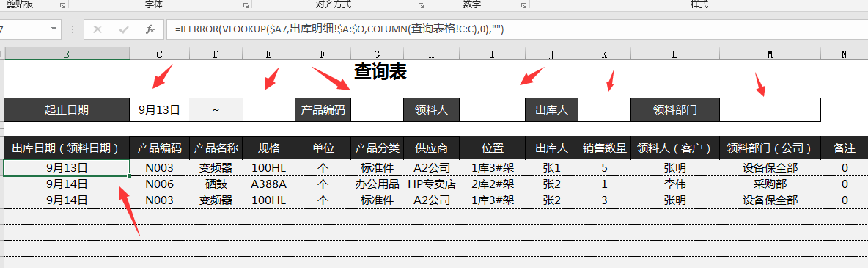Click the 销售数量 column header

coord(605,148)
